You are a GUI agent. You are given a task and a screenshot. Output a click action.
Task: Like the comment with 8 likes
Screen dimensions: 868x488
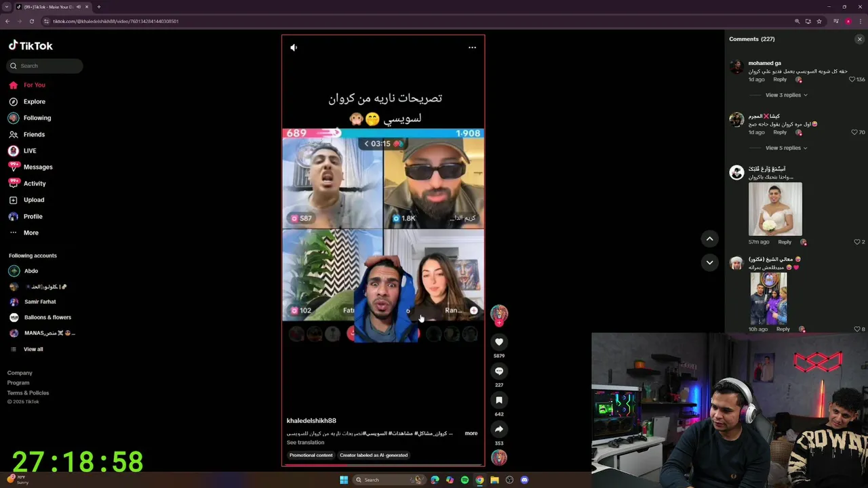(856, 329)
